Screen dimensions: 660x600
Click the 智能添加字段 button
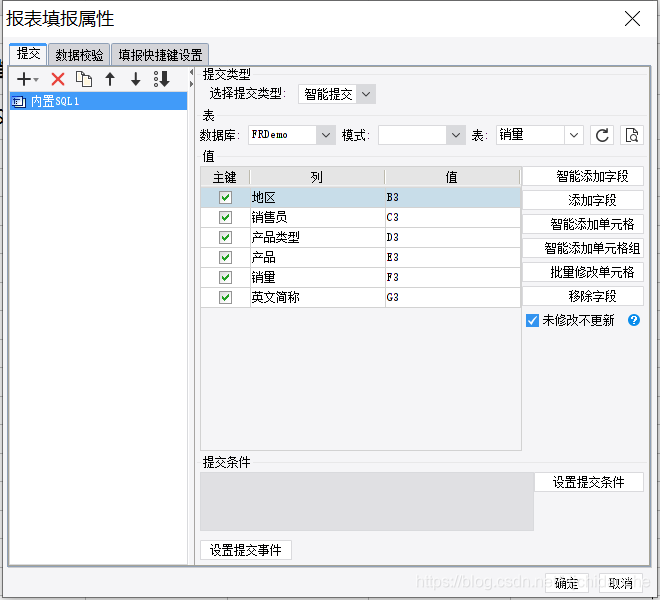click(583, 176)
